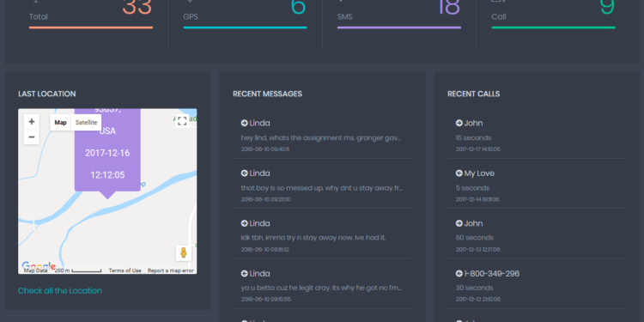Click the Last Location heading
Screen dimensions: 644x322
(x=47, y=94)
